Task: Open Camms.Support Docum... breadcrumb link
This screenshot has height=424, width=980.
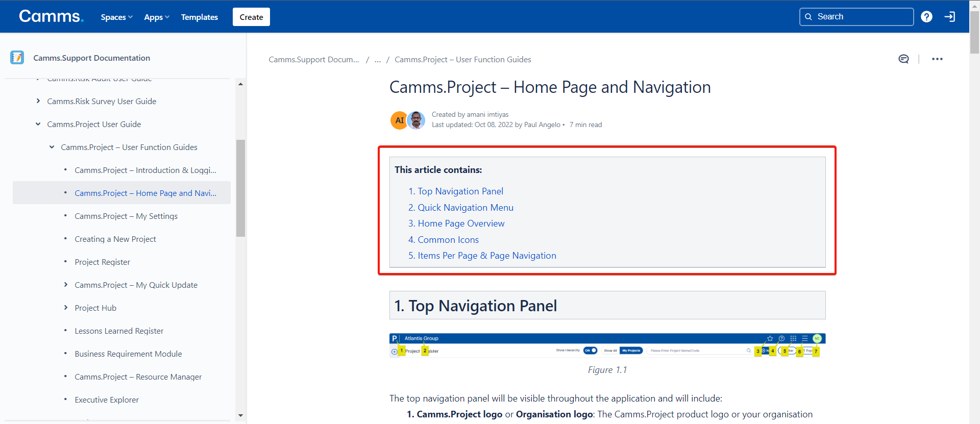Action: pos(314,60)
